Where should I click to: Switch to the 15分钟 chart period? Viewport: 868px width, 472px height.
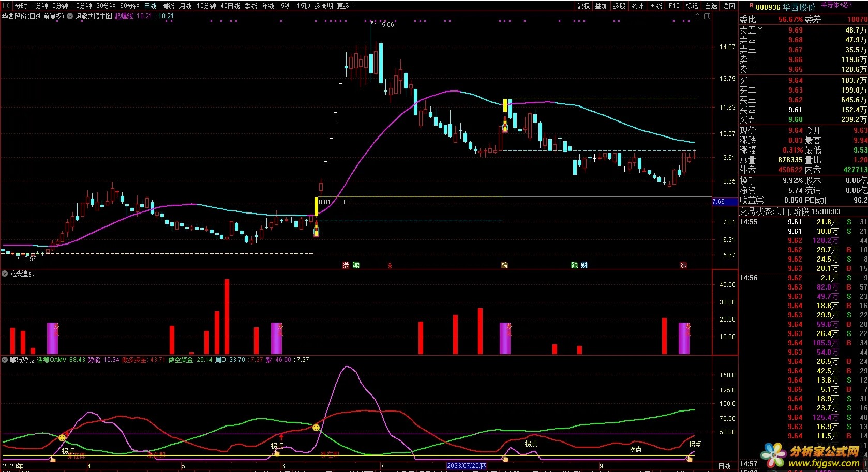tap(82, 6)
